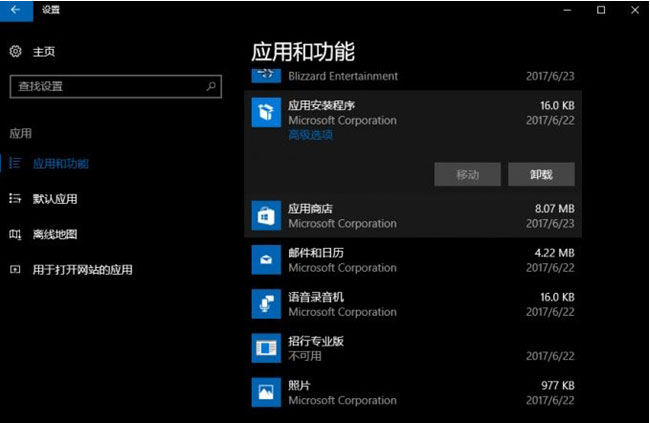Focus the 查找设置 search box
The image size is (650, 423).
coord(116,86)
